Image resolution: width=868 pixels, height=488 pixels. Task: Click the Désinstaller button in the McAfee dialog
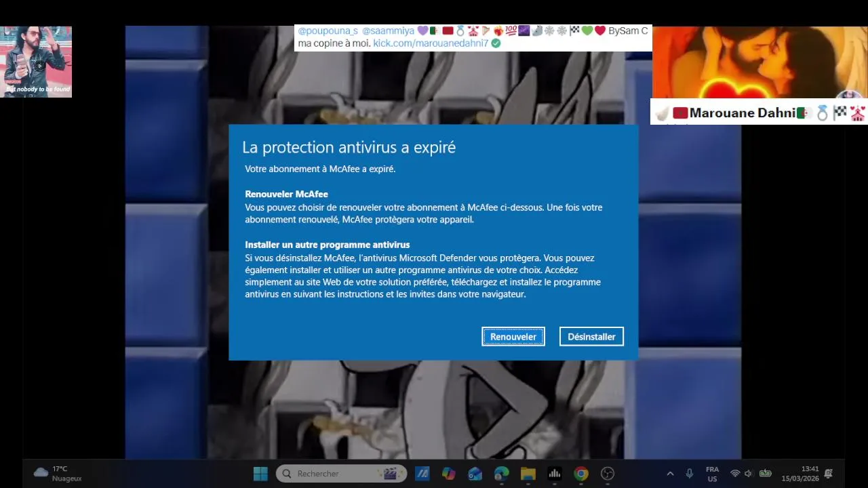click(x=591, y=337)
